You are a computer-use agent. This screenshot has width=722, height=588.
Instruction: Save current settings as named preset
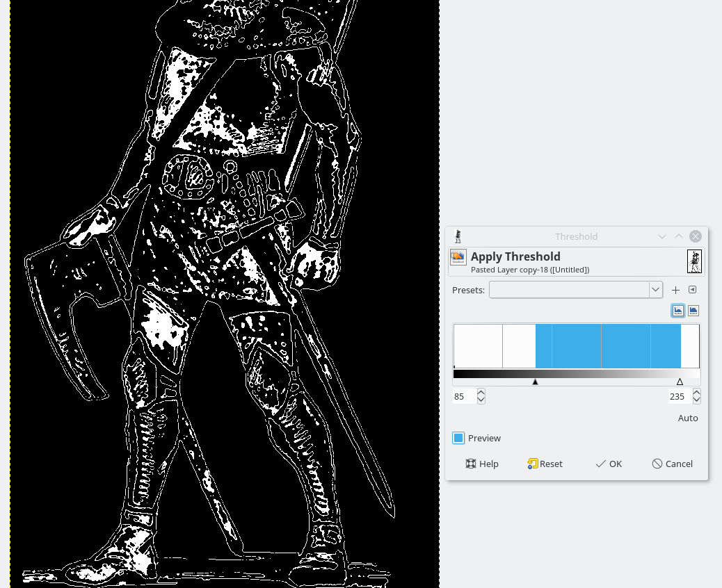pos(675,290)
